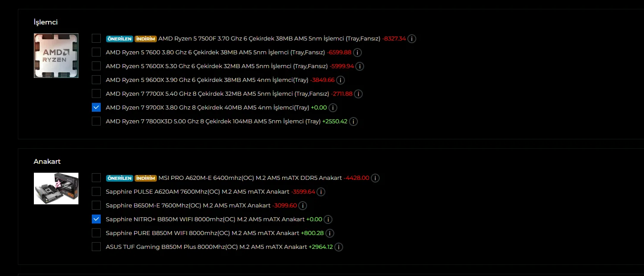Viewport: 644px width, 276px height.
Task: Click the -3099.60 price difference
Action: pyautogui.click(x=285, y=206)
